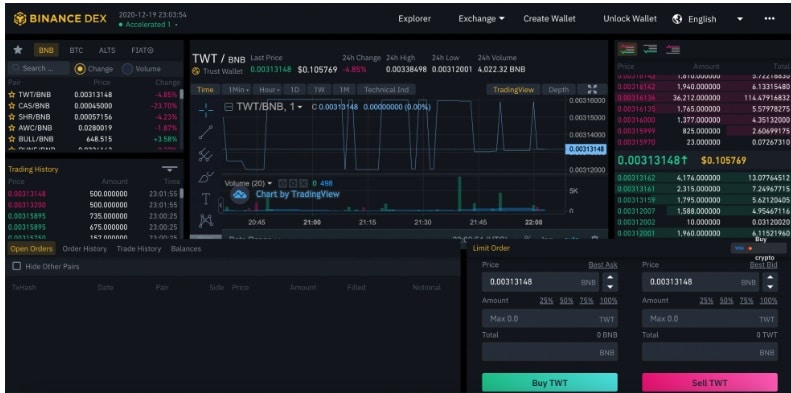Click the Best Ask link
The height and width of the screenshot is (393, 791).
coord(603,264)
